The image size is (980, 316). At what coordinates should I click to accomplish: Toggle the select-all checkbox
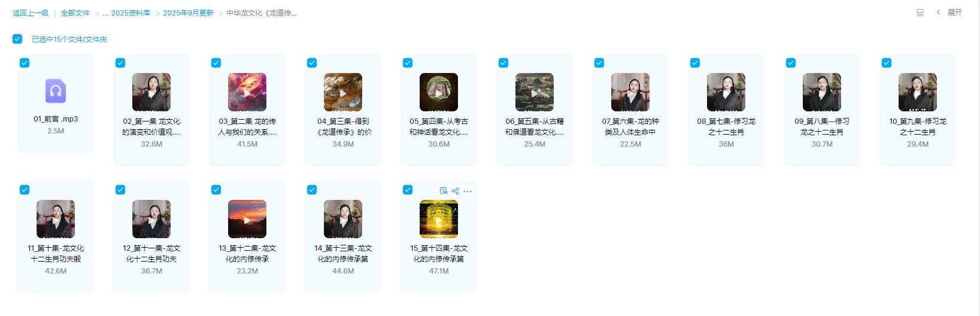17,39
